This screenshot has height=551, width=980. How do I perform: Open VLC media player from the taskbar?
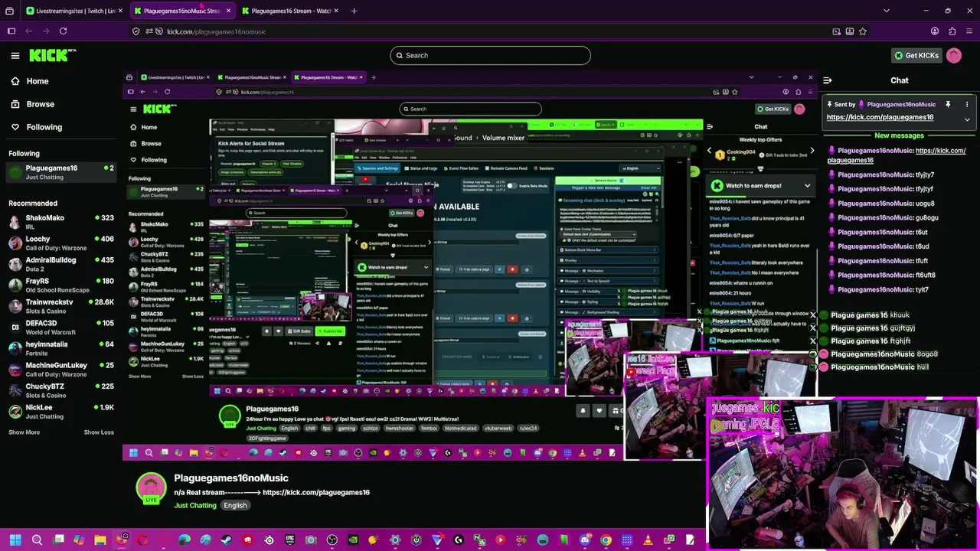click(x=648, y=540)
